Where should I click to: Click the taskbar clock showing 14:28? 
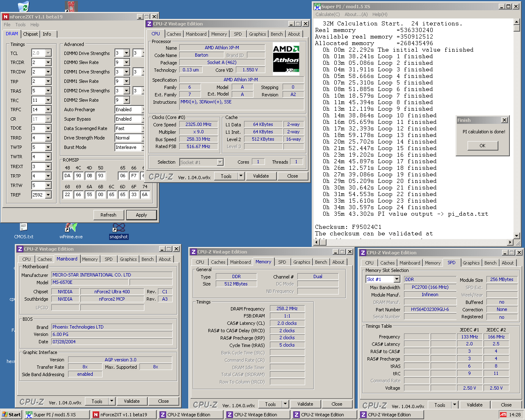(x=515, y=415)
